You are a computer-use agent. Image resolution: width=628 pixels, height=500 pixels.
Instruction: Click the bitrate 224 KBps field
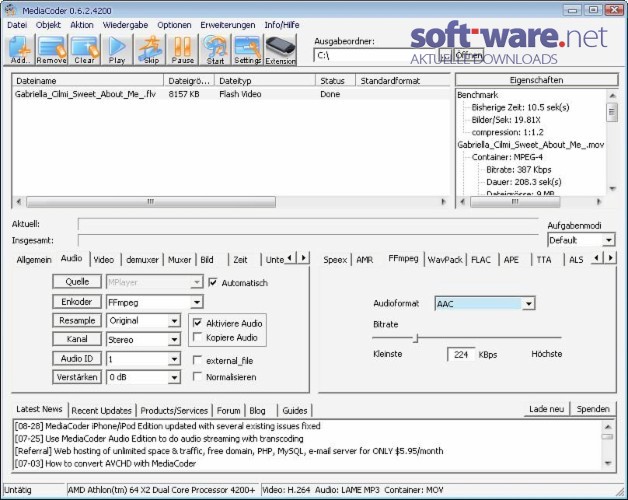(461, 354)
